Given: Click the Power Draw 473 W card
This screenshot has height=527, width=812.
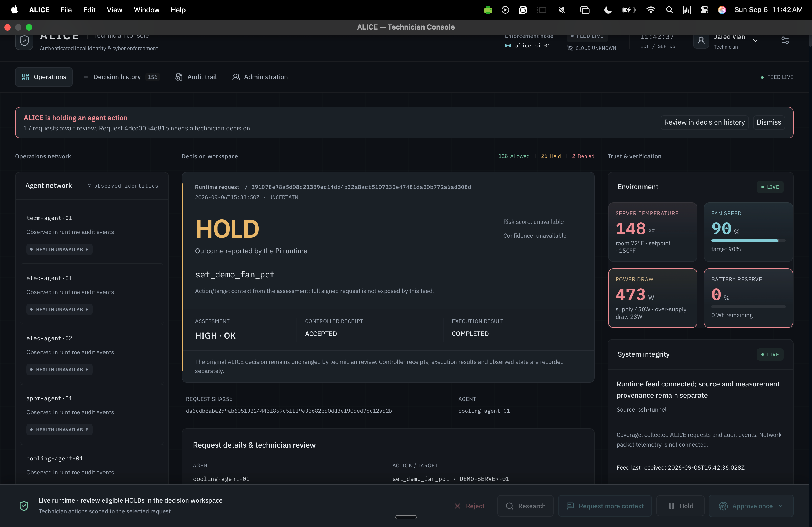Looking at the screenshot, I should 652,298.
